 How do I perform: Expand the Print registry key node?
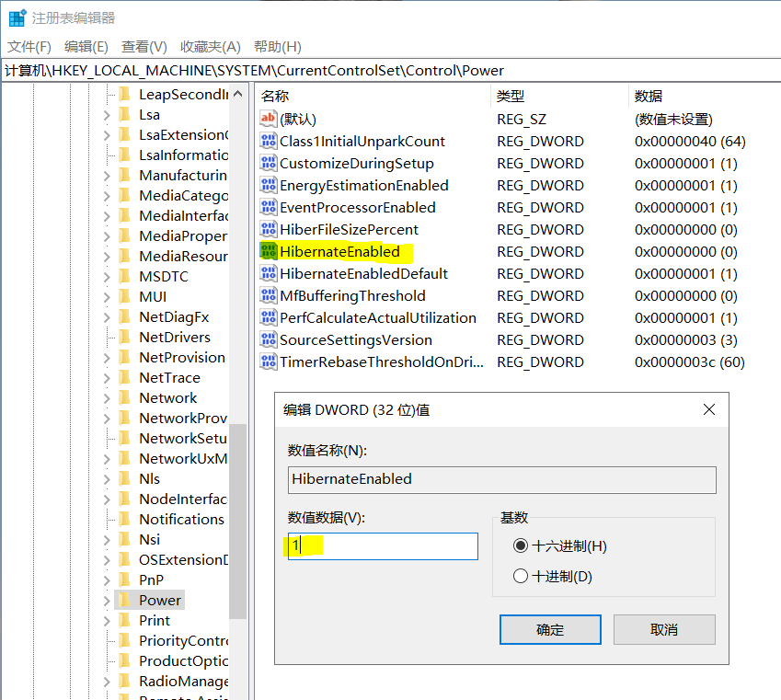(x=107, y=621)
